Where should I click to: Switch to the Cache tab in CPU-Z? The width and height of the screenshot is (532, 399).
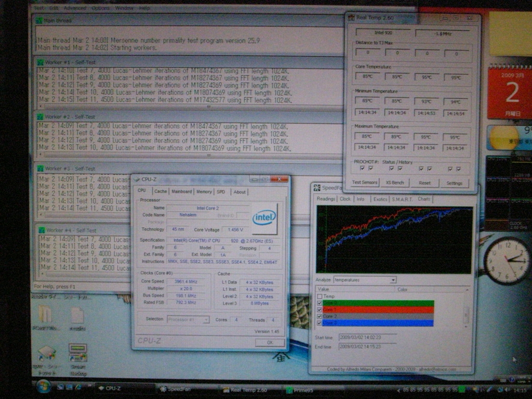pyautogui.click(x=161, y=191)
